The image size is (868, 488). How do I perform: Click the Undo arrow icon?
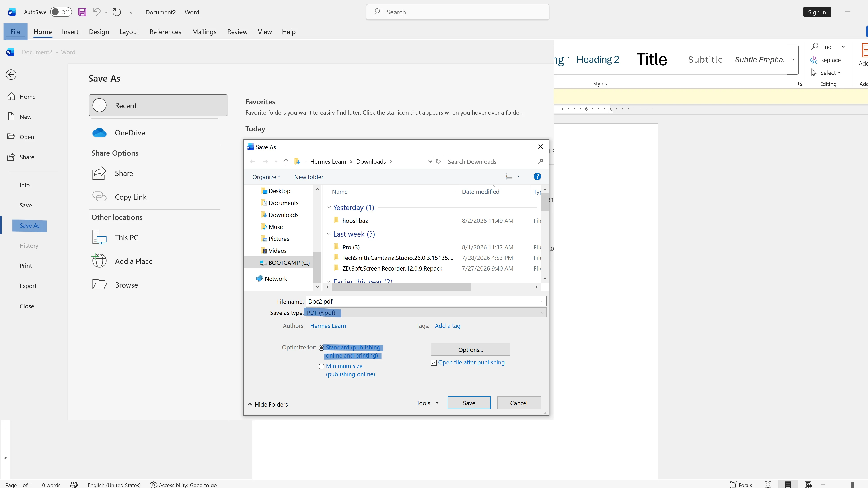pos(97,12)
